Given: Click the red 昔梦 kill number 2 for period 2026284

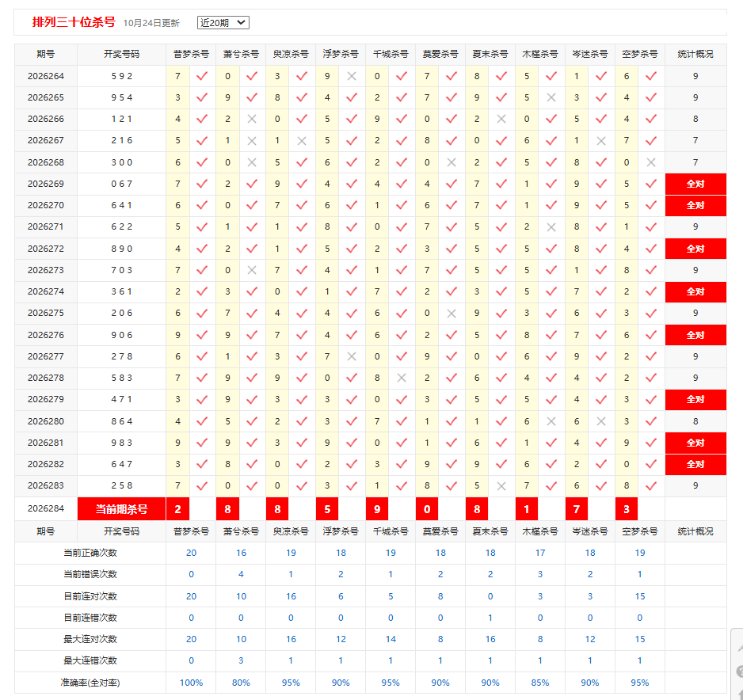Looking at the screenshot, I should 177,509.
